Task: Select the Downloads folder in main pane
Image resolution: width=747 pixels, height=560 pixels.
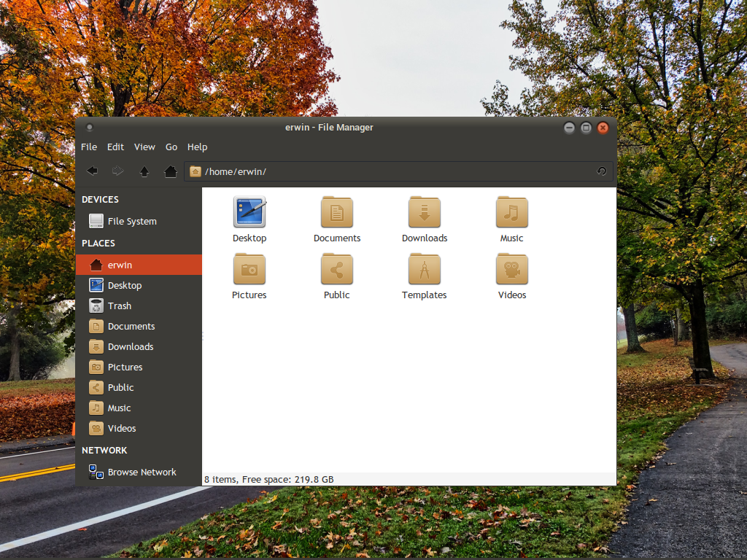Action: 425,219
